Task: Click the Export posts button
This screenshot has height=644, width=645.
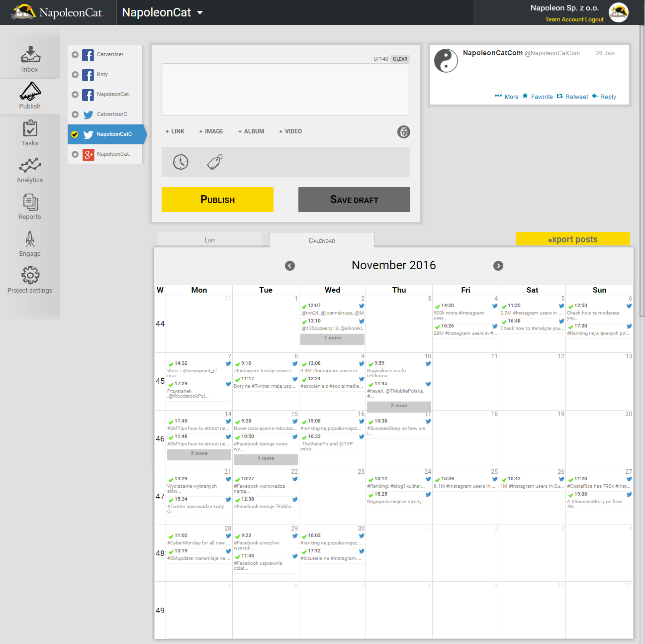Action: (573, 239)
